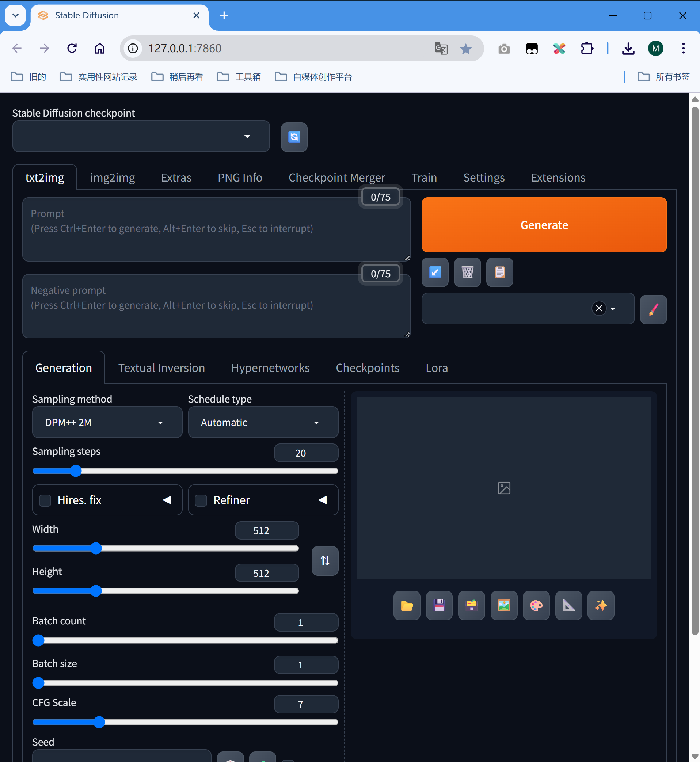700x762 pixels.
Task: Click the Batch count slider handle
Action: [38, 640]
